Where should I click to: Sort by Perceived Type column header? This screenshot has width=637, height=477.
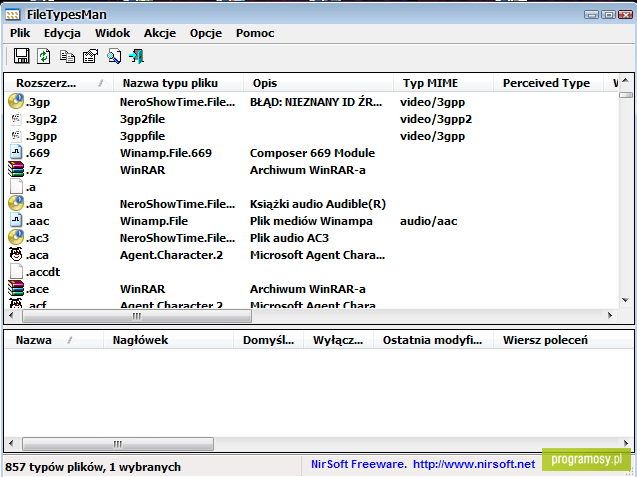547,83
